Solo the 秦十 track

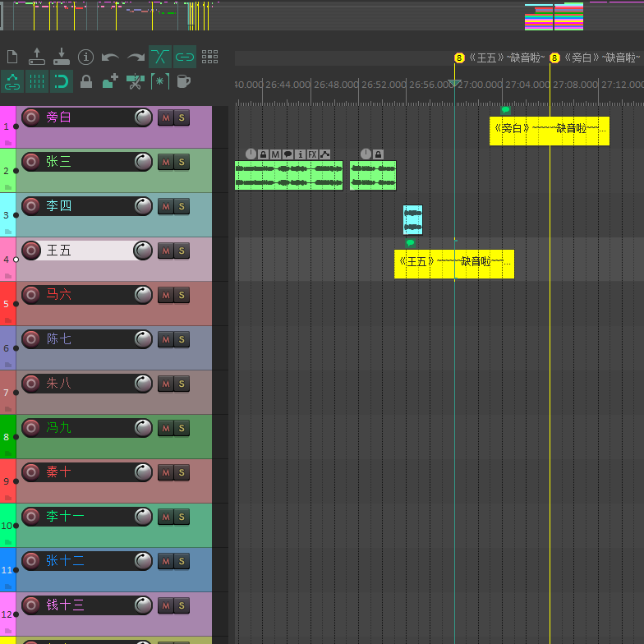tap(182, 473)
